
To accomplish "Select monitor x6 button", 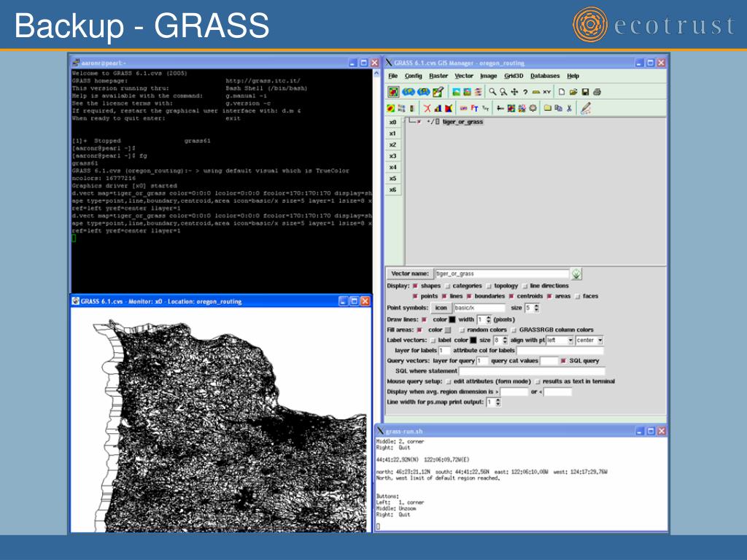I will pyautogui.click(x=392, y=190).
